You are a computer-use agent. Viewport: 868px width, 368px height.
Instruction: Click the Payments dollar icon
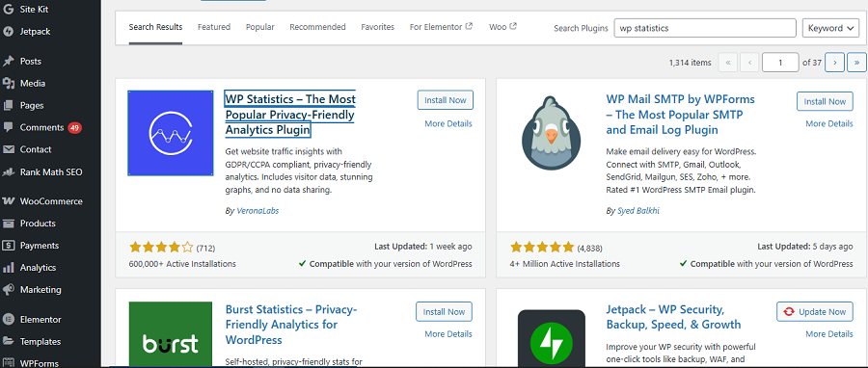pos(9,246)
